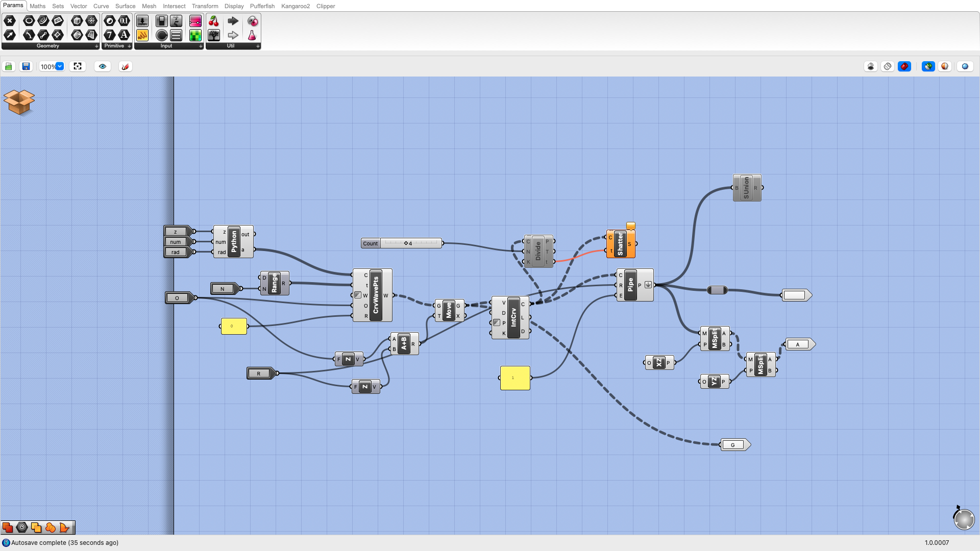
Task: Click the yellow panel showing value 1
Action: pos(514,378)
